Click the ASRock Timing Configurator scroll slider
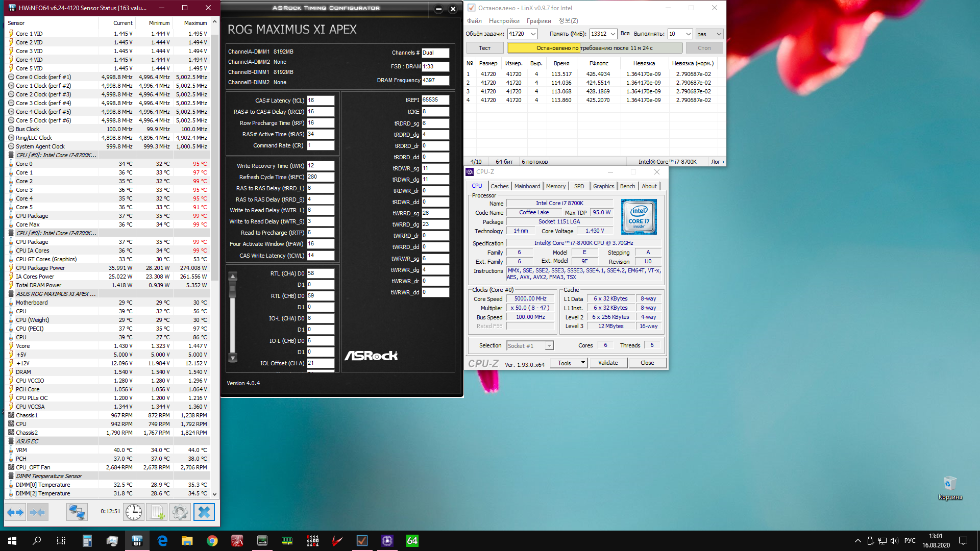This screenshot has width=980, height=551. 233,289
